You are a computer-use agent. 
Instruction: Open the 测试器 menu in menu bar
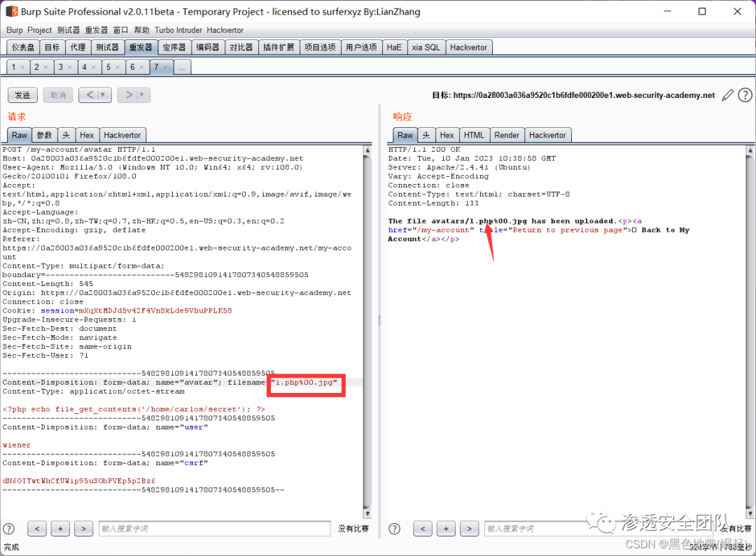pyautogui.click(x=69, y=30)
